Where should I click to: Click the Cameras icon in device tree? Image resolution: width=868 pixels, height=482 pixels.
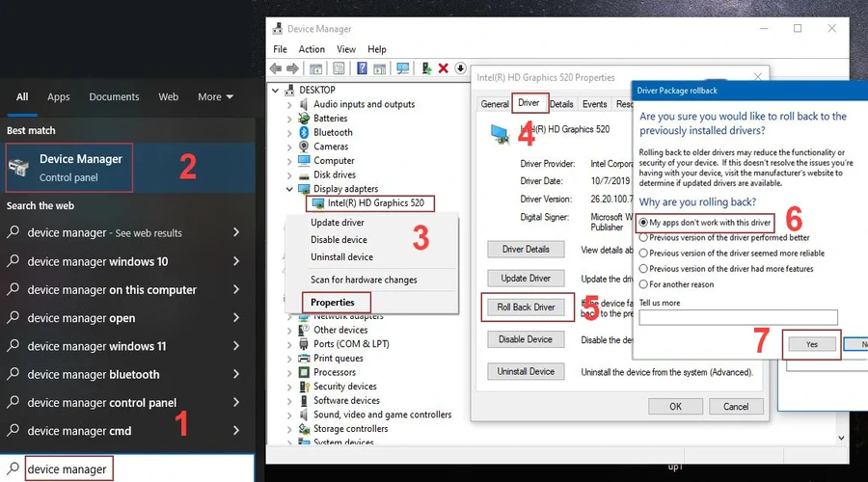click(x=304, y=147)
